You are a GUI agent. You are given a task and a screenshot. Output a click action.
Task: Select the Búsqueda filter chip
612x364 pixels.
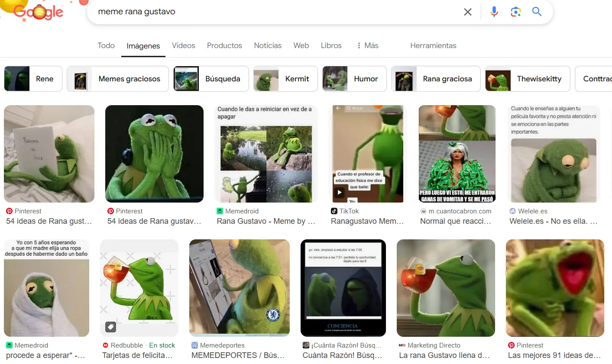211,79
